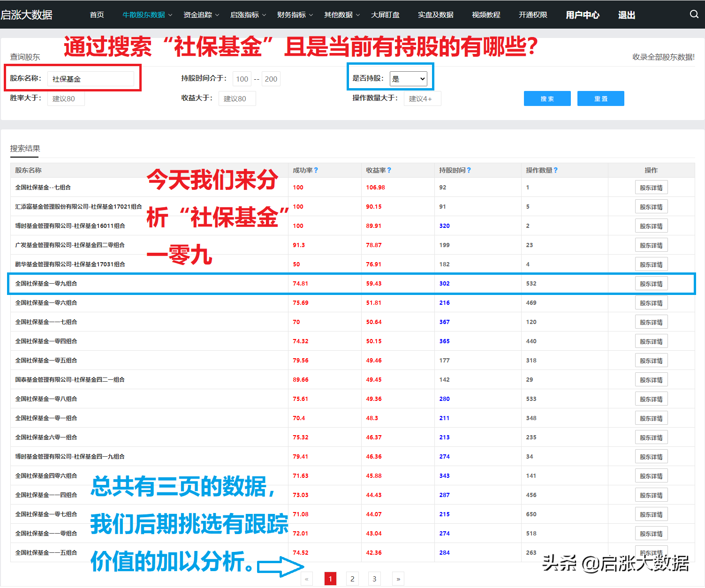Open the 是否持股 dropdown selector
This screenshot has height=588, width=705.
pyautogui.click(x=409, y=79)
